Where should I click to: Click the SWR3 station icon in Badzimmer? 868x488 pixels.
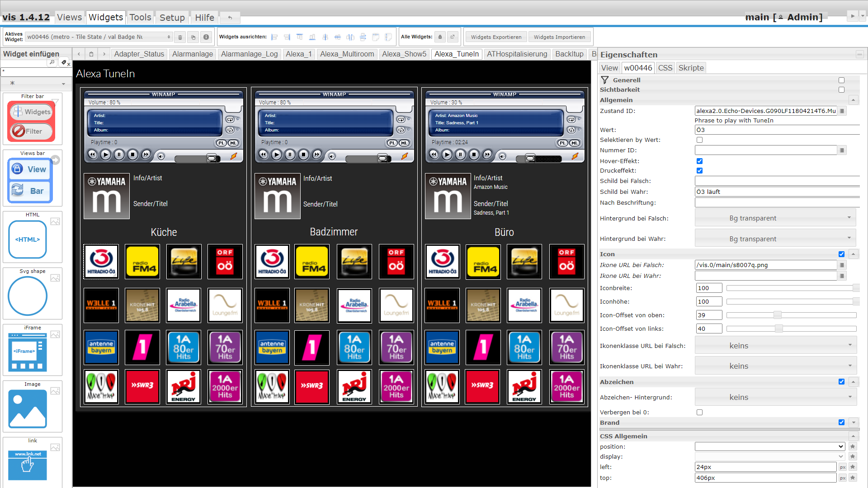coord(312,386)
